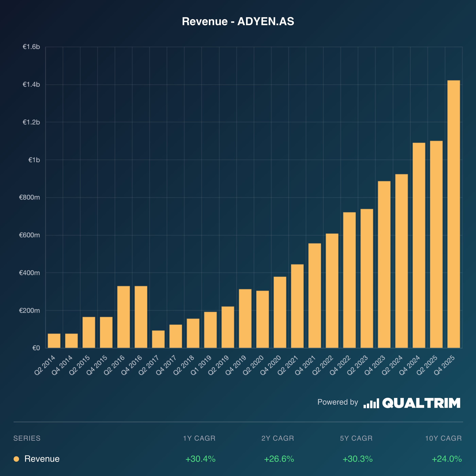Click the +30.3% five-year CAGR value
This screenshot has height=476, width=476.
pos(358,459)
